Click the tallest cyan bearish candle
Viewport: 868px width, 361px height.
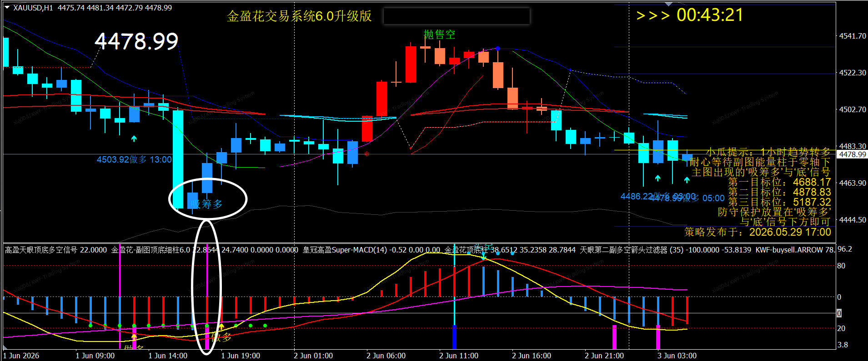coord(178,159)
